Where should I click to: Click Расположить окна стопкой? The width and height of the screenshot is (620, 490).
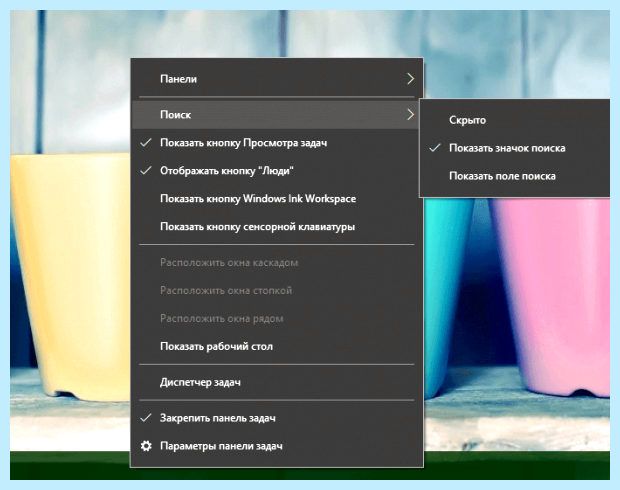(277, 290)
